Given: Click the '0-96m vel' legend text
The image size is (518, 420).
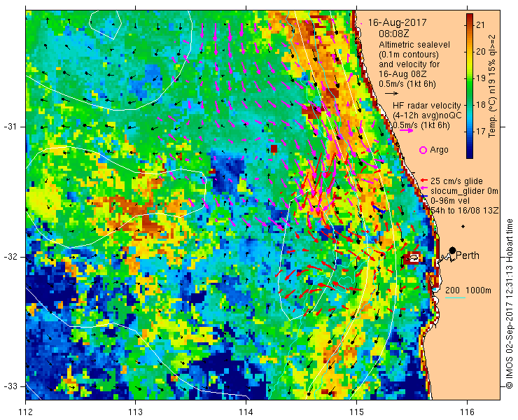Looking at the screenshot, I should coord(450,201).
